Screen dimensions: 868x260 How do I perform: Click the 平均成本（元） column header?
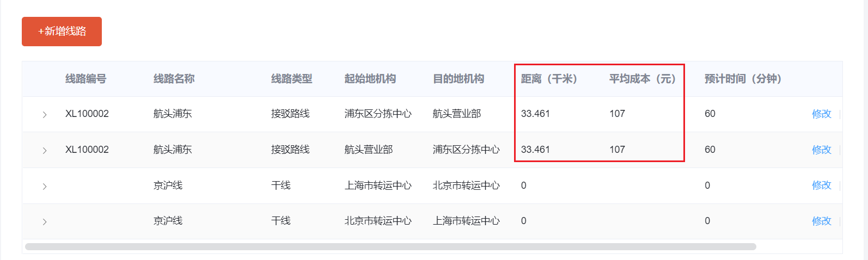tap(643, 79)
